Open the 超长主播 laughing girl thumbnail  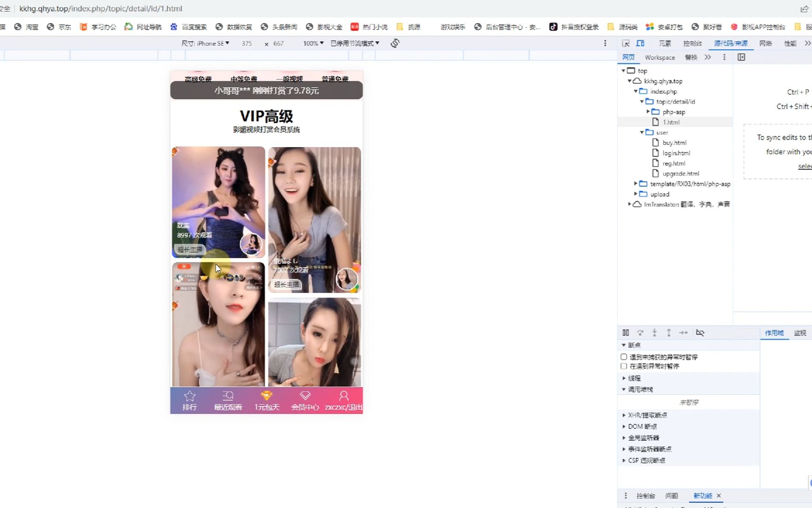pos(314,220)
